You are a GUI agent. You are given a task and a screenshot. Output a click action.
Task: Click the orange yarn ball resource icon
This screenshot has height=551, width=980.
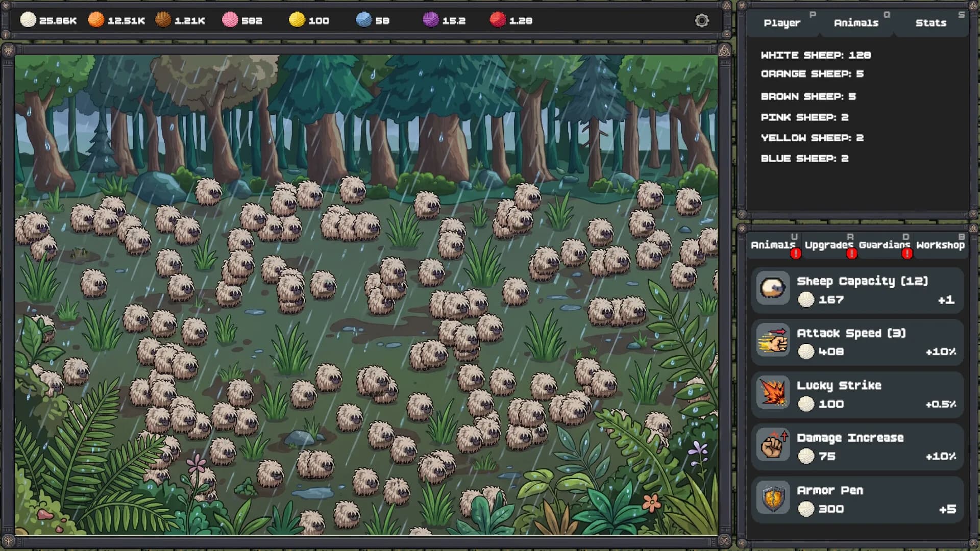click(x=96, y=20)
